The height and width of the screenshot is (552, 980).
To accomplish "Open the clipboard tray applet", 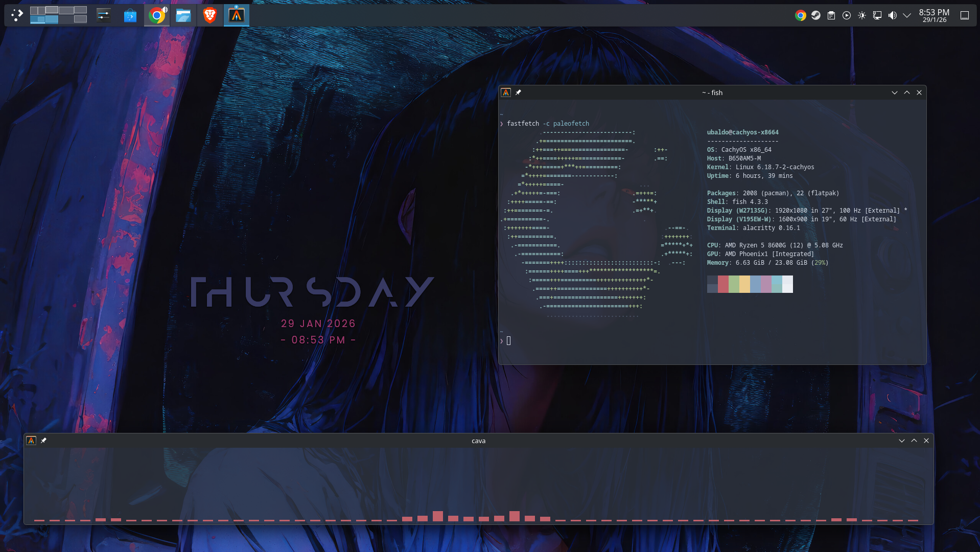I will 831,15.
